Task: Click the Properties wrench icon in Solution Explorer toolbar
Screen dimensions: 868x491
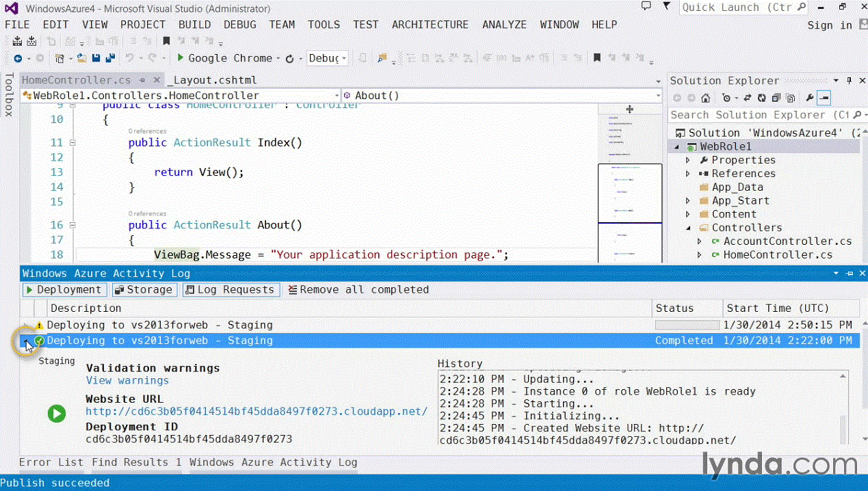Action: pyautogui.click(x=810, y=98)
